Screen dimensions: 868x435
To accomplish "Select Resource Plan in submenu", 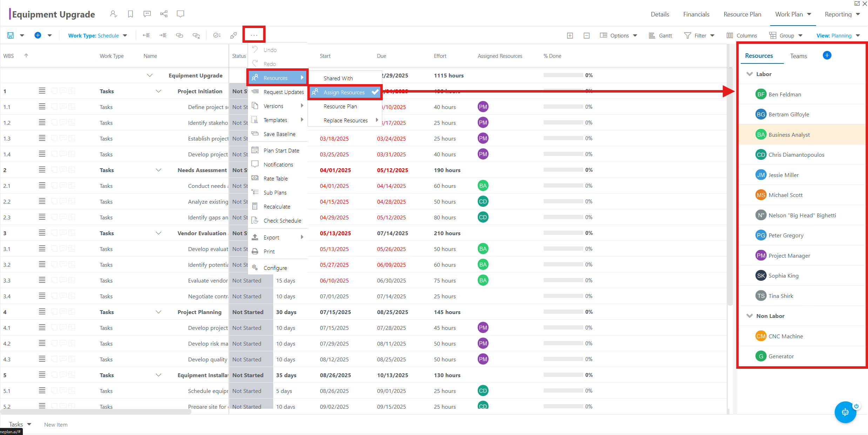I will (340, 106).
